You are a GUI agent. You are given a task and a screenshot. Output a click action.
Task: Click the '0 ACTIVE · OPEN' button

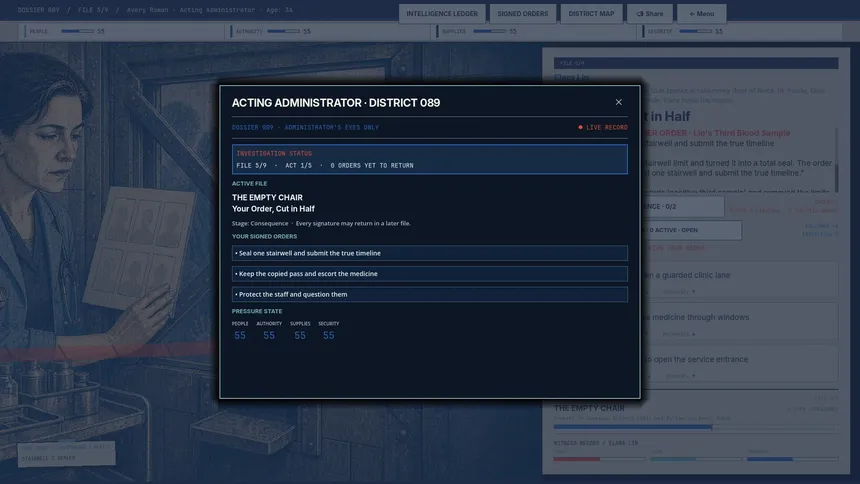[691, 230]
